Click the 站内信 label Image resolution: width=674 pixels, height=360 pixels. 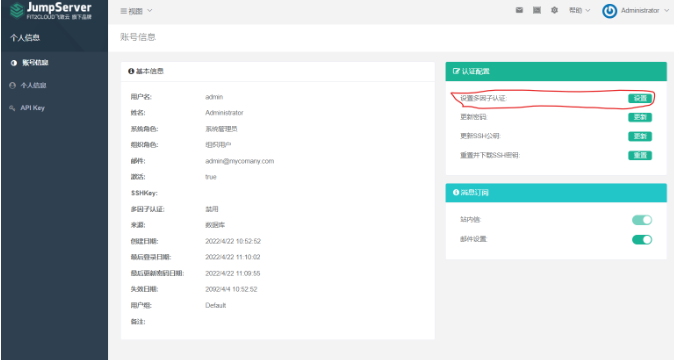pyautogui.click(x=470, y=220)
